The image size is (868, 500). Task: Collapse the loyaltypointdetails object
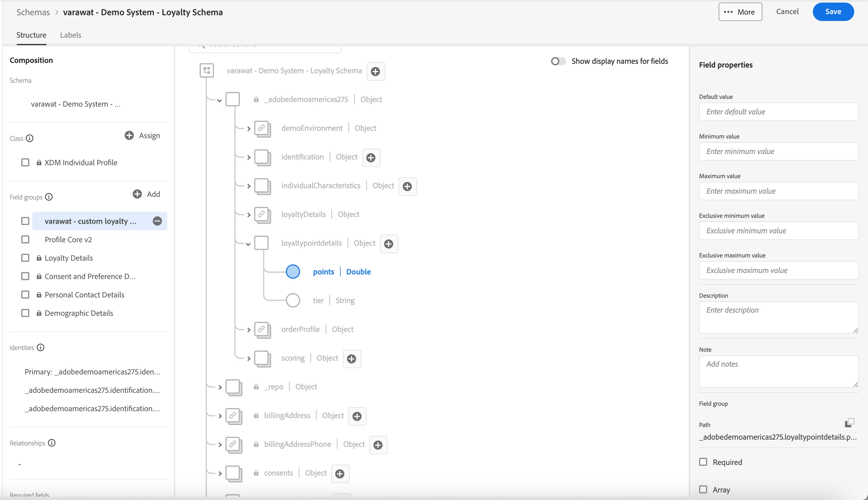click(x=248, y=244)
